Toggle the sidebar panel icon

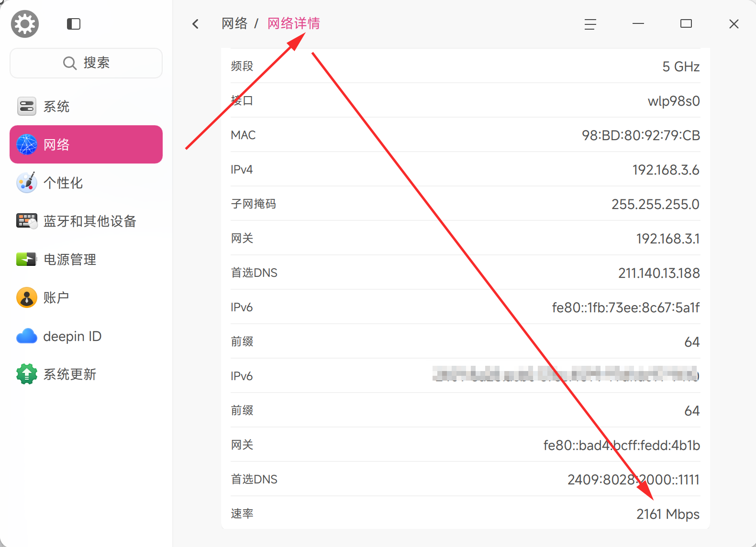(74, 24)
